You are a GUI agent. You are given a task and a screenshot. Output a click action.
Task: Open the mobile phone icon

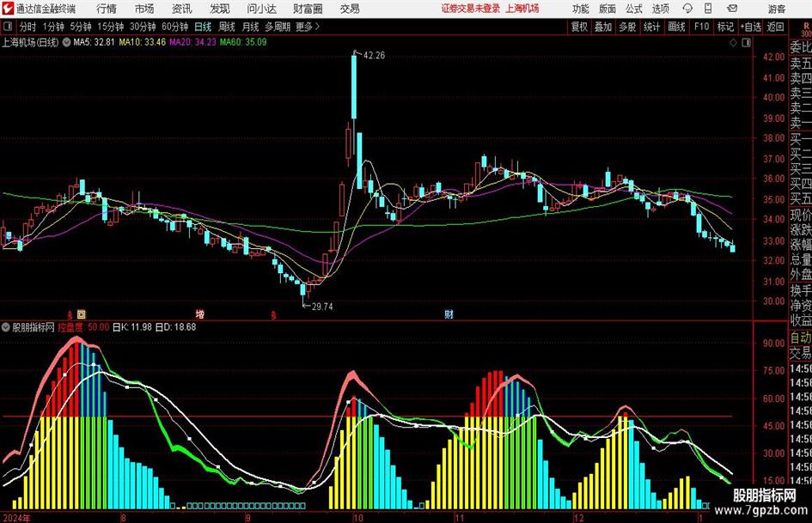point(708,9)
